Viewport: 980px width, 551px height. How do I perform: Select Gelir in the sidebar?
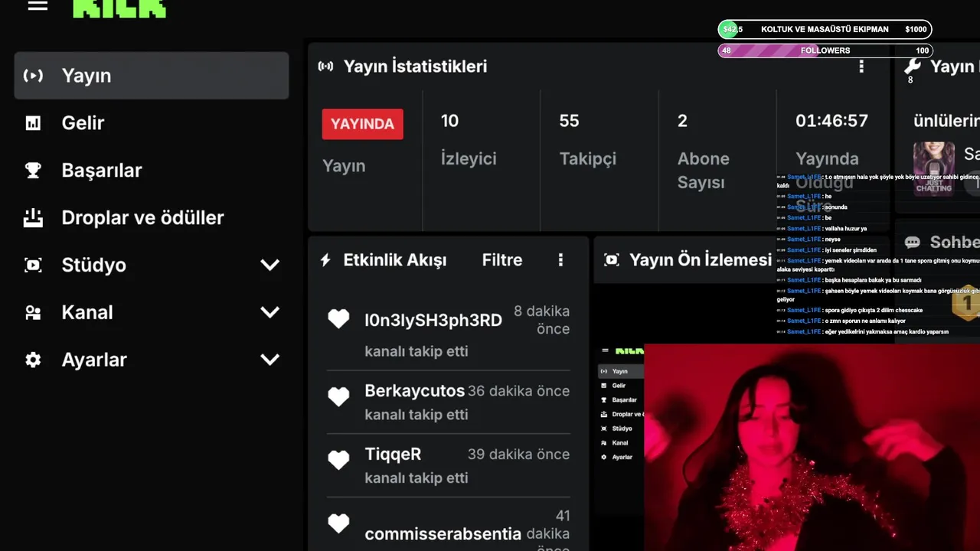coord(152,123)
